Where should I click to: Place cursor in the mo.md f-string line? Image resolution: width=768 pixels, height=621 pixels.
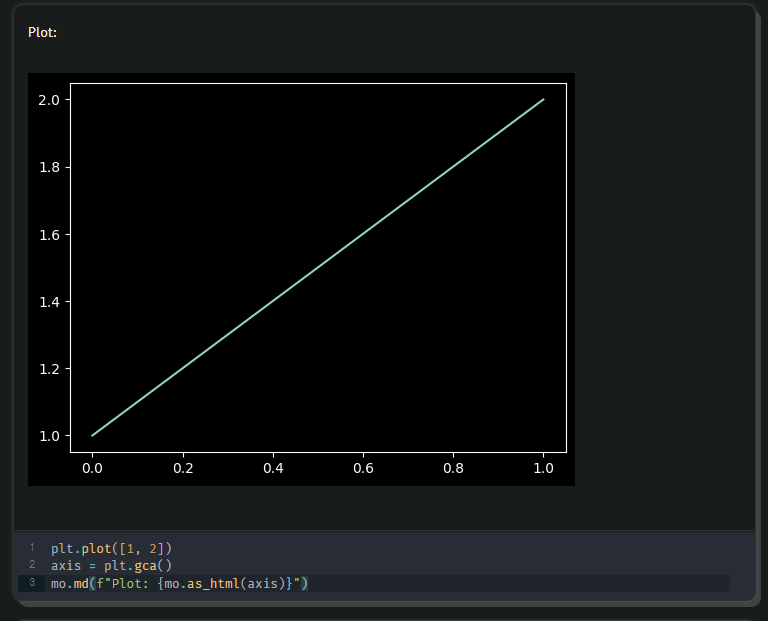[179, 583]
